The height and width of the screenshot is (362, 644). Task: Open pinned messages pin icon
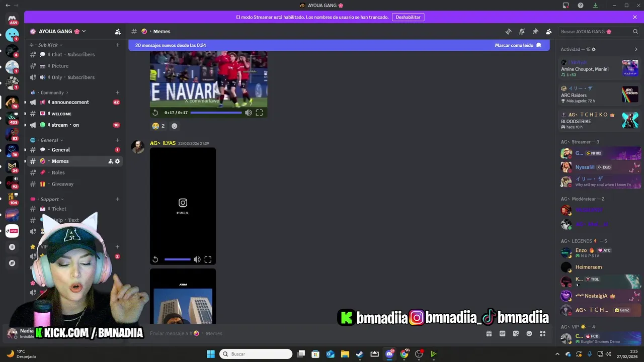pos(535,31)
